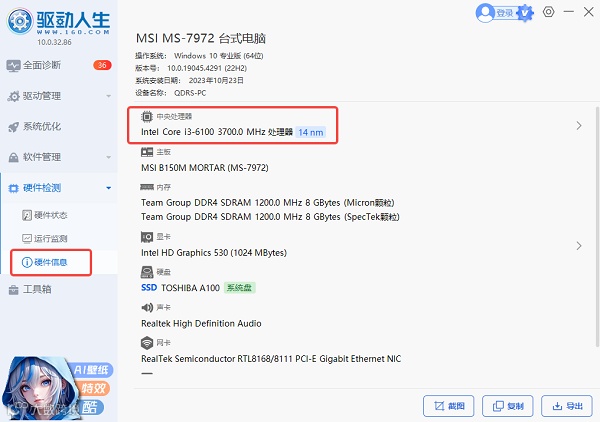
Task: Collapse the 硬件检测 sidebar section
Action: click(109, 188)
